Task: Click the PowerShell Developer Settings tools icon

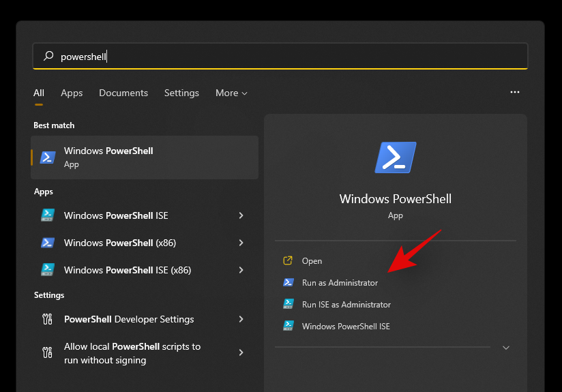Action: pos(47,319)
